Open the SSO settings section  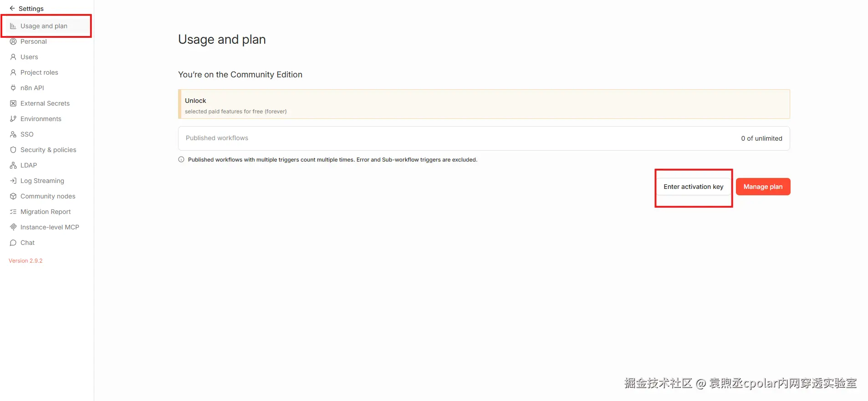27,134
